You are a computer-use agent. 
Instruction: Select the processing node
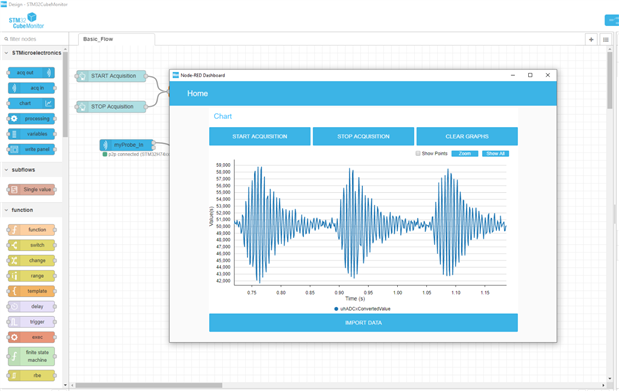click(x=31, y=118)
